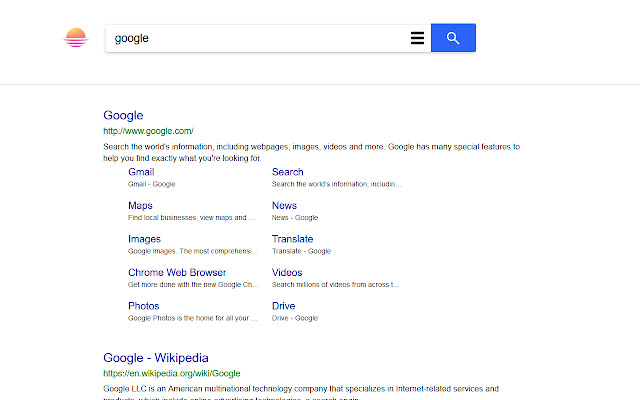Image resolution: width=640 pixels, height=400 pixels.
Task: Open the Gmail sitelink
Action: [x=140, y=172]
